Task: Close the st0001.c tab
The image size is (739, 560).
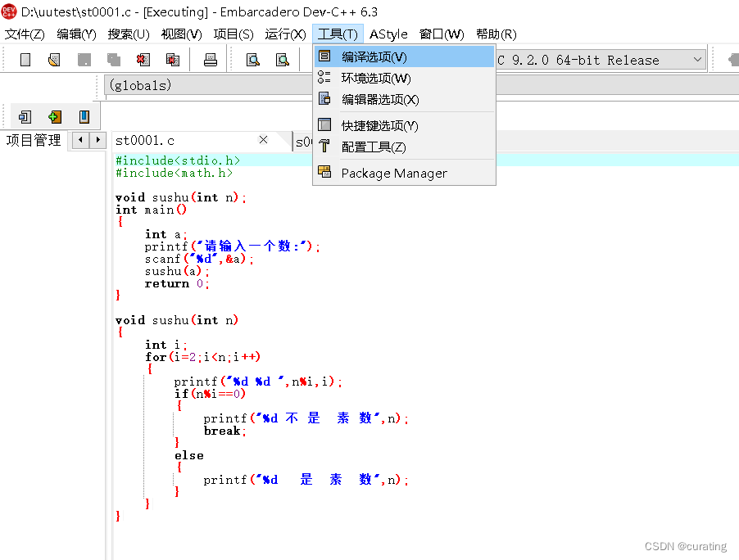Action: click(264, 139)
